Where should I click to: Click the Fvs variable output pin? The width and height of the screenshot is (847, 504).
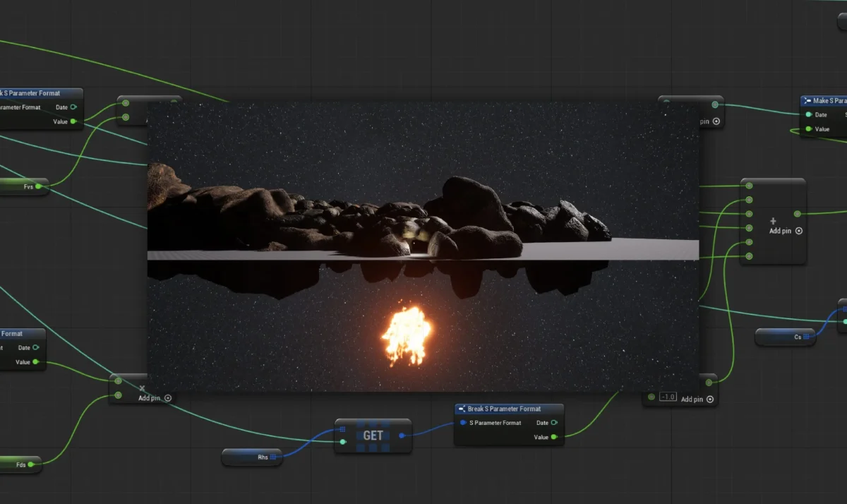[38, 186]
